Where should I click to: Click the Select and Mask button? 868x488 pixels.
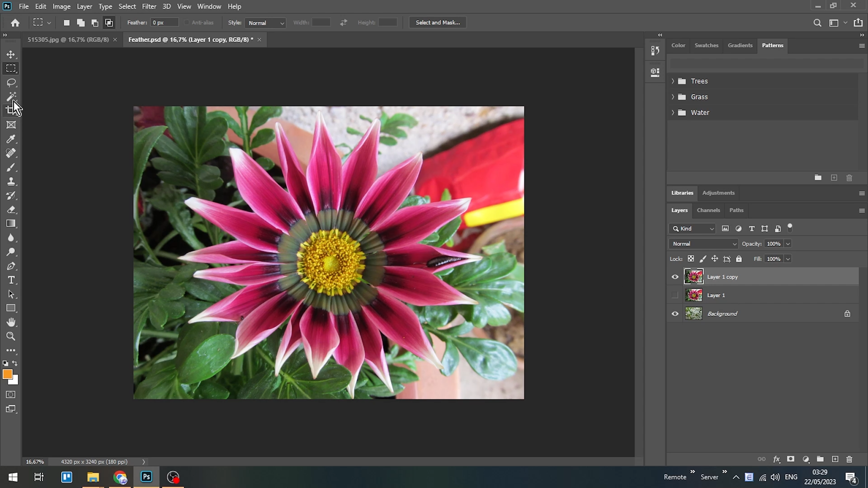point(437,22)
